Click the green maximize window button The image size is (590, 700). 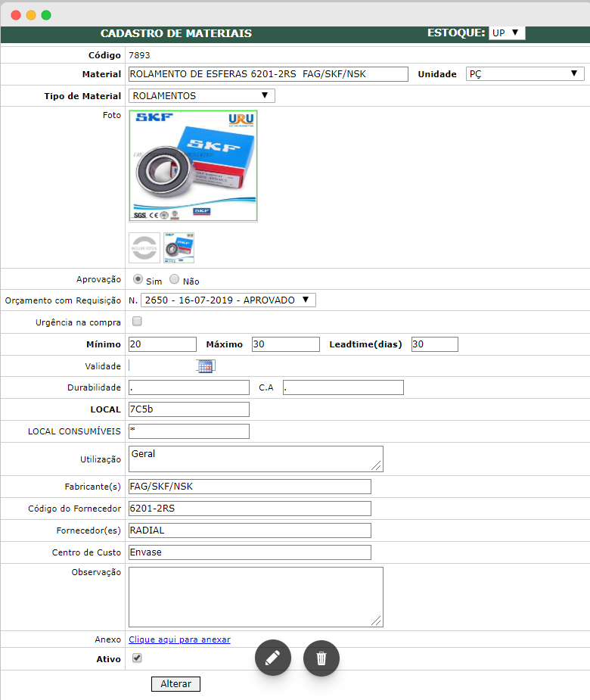pos(46,15)
